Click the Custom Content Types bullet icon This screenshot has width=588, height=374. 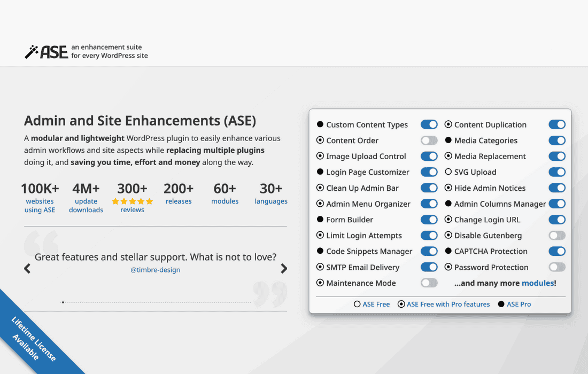click(x=320, y=124)
